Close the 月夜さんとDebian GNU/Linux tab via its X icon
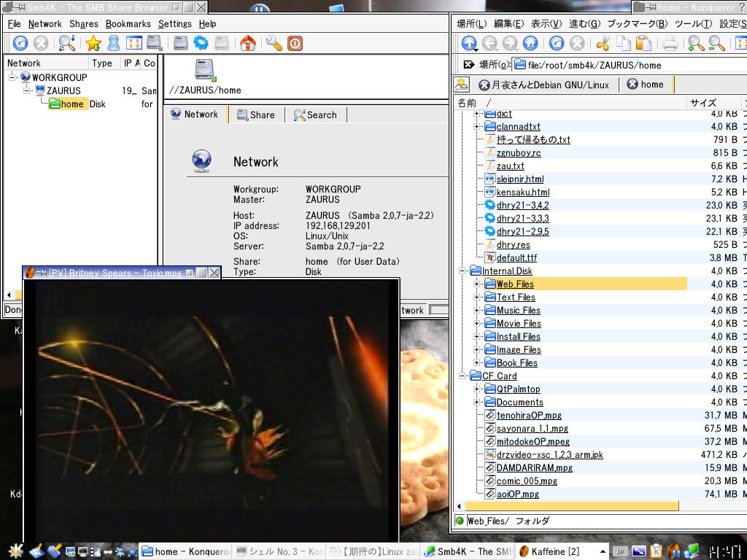747x560 pixels. [484, 85]
